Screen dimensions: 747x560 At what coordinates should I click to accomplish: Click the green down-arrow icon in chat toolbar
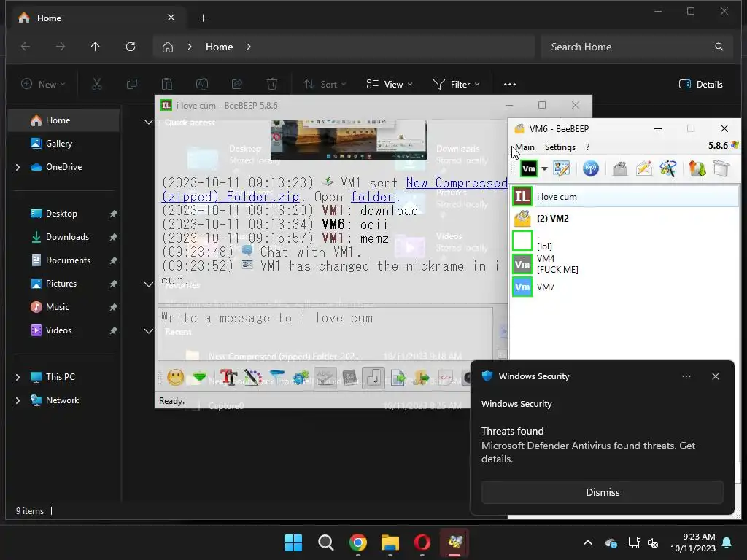tap(200, 378)
